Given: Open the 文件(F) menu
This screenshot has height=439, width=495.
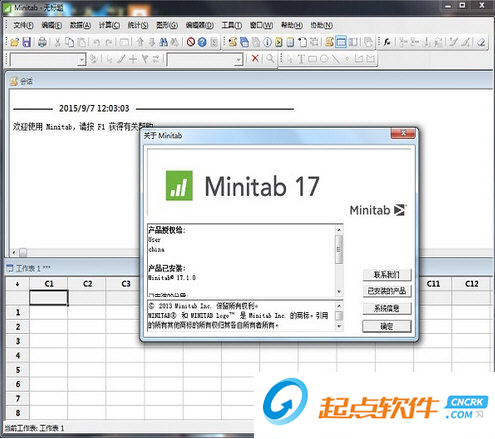Looking at the screenshot, I should tap(23, 25).
